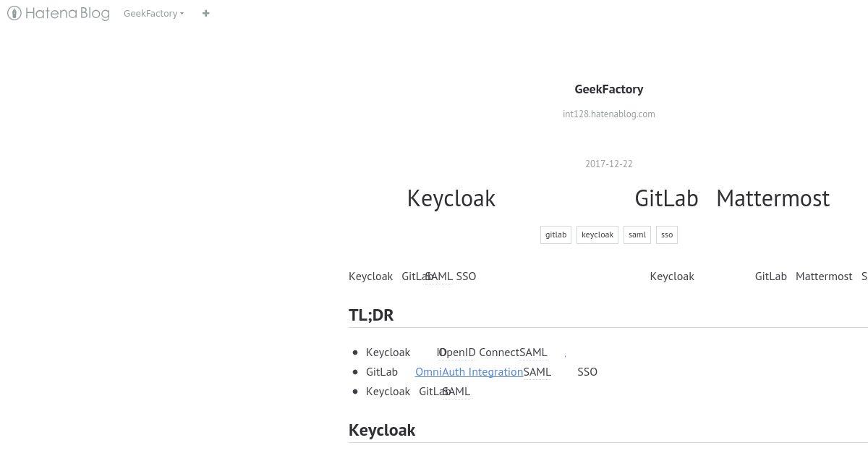Open the Hatena Blog home link
Viewport: 868px width, 456px height.
click(59, 13)
